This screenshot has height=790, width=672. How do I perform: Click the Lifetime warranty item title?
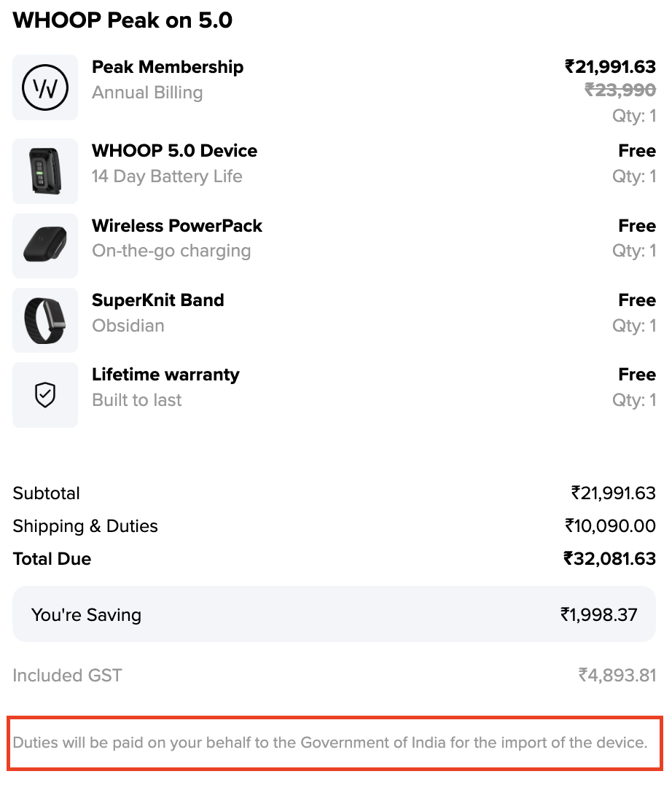pos(165,375)
